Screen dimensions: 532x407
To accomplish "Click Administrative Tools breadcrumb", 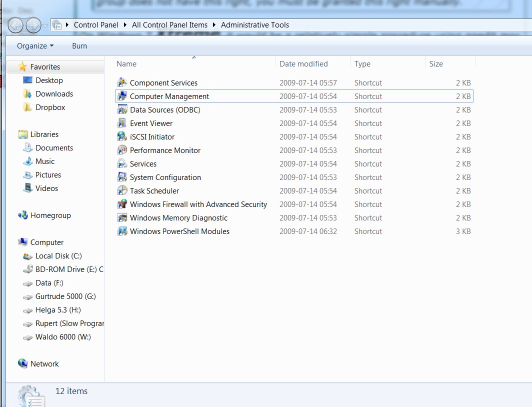I will pyautogui.click(x=255, y=25).
